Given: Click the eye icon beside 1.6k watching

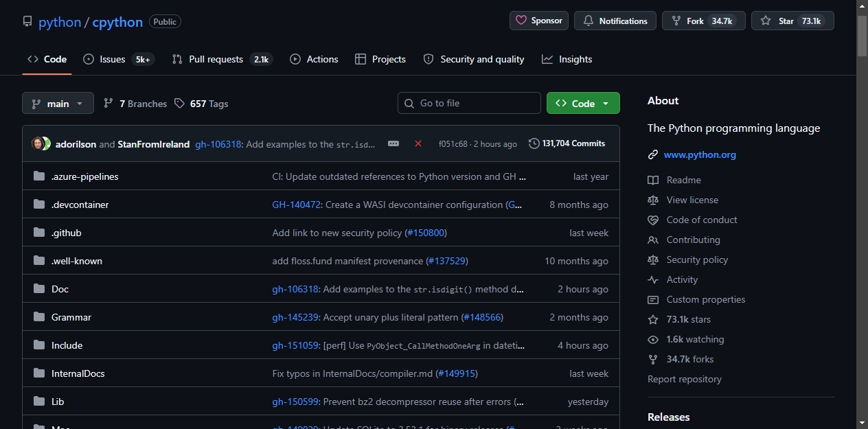Looking at the screenshot, I should pyautogui.click(x=653, y=339).
